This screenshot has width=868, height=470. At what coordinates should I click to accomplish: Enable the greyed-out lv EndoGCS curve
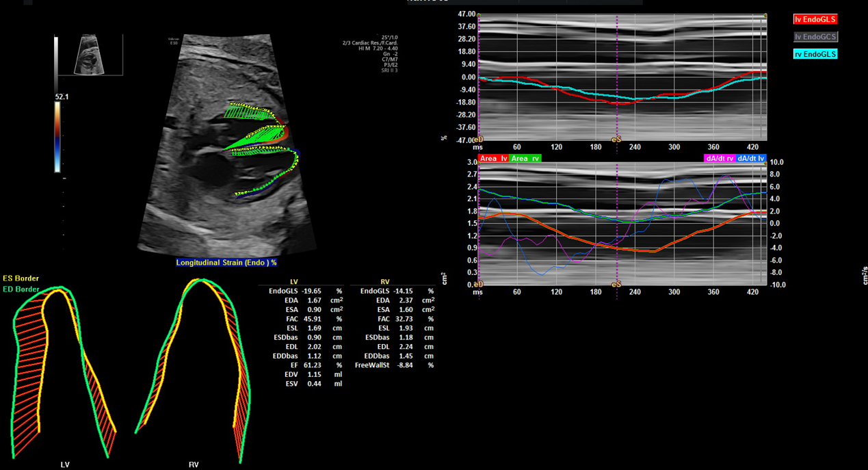coord(815,37)
